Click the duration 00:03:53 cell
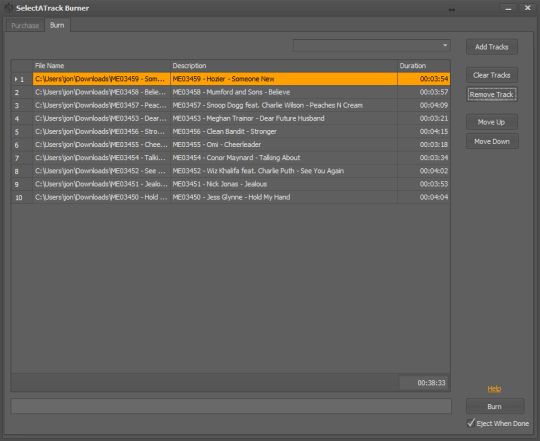 pyautogui.click(x=424, y=184)
